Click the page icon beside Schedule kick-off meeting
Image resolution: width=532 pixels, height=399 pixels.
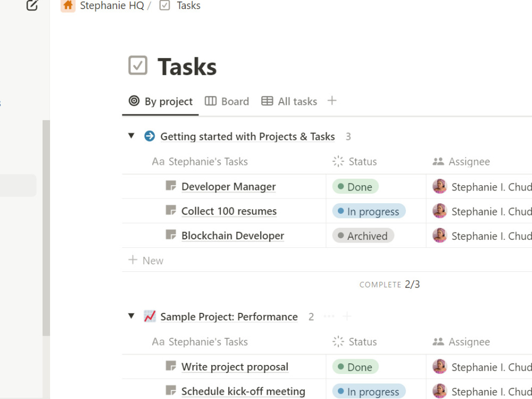click(171, 390)
